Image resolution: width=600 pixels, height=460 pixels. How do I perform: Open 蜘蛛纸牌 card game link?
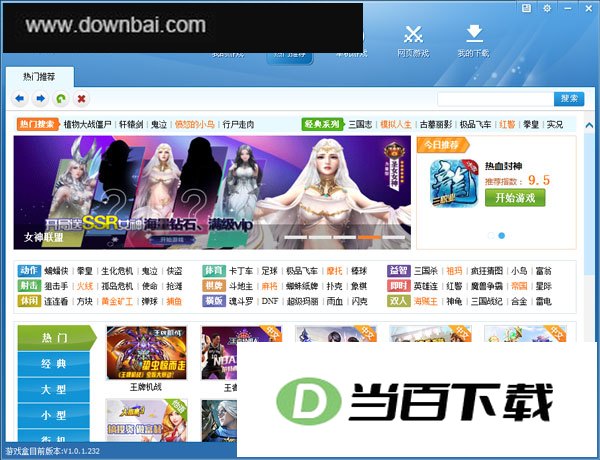click(302, 286)
